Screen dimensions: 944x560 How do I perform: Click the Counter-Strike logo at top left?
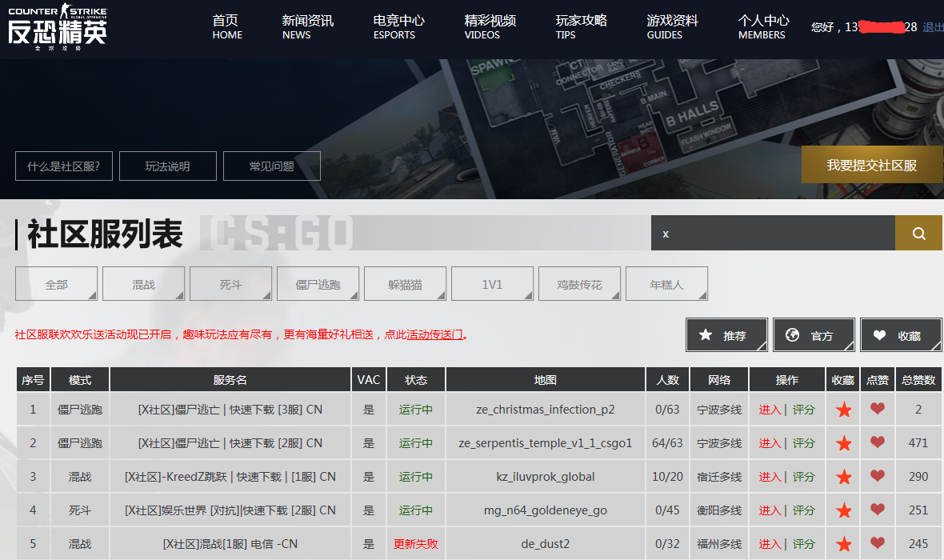[57, 27]
